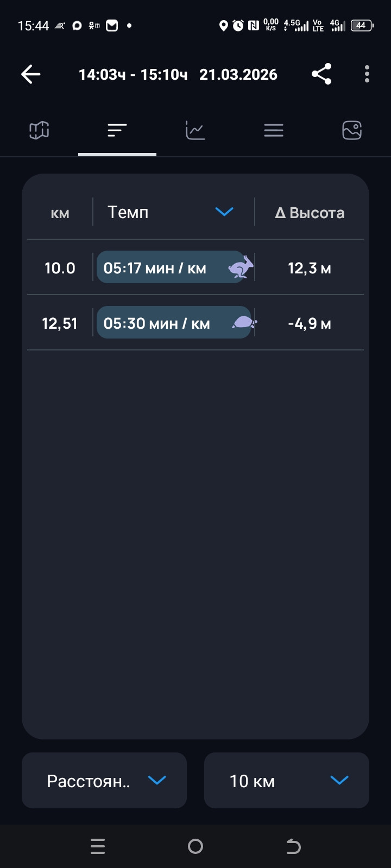Open the three-dot overflow menu
391x868 pixels.
pyautogui.click(x=367, y=74)
